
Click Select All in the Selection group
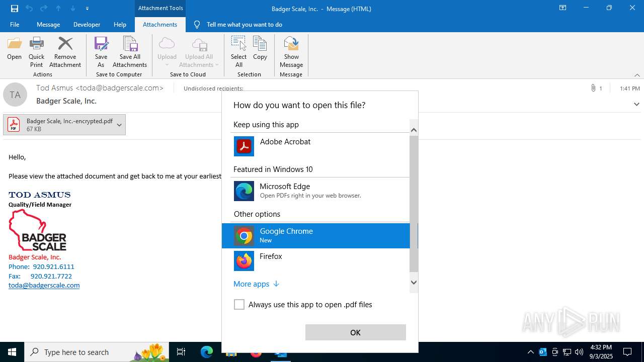coord(239,52)
